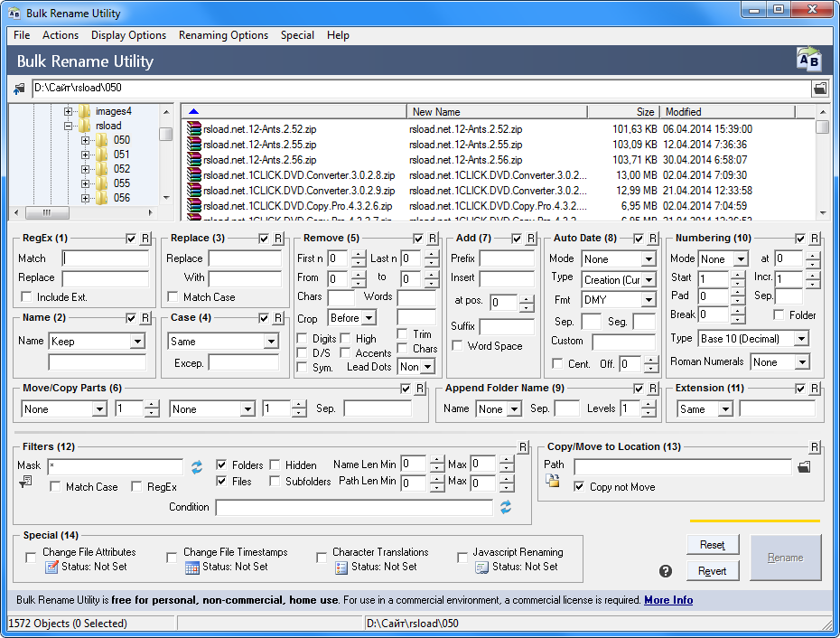This screenshot has width=840, height=638.
Task: Open the folder browse icon beside the path bar
Action: click(819, 89)
